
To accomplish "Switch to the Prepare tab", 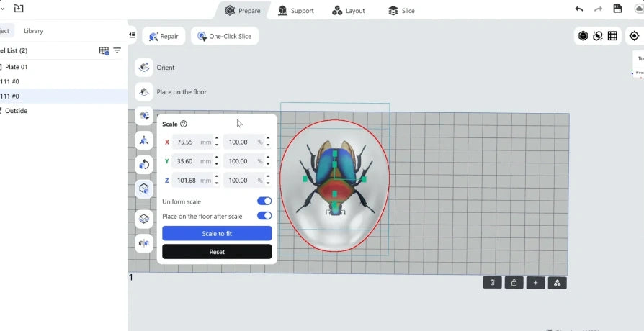I will click(x=243, y=11).
